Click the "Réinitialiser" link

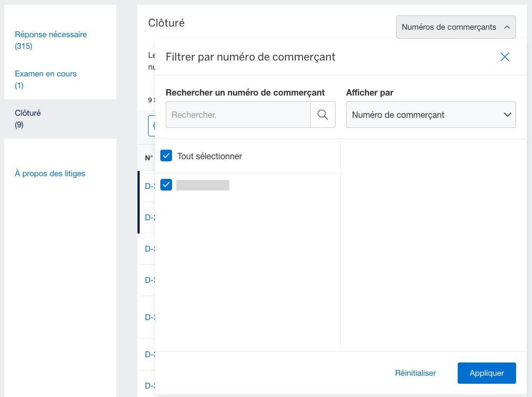coord(415,373)
